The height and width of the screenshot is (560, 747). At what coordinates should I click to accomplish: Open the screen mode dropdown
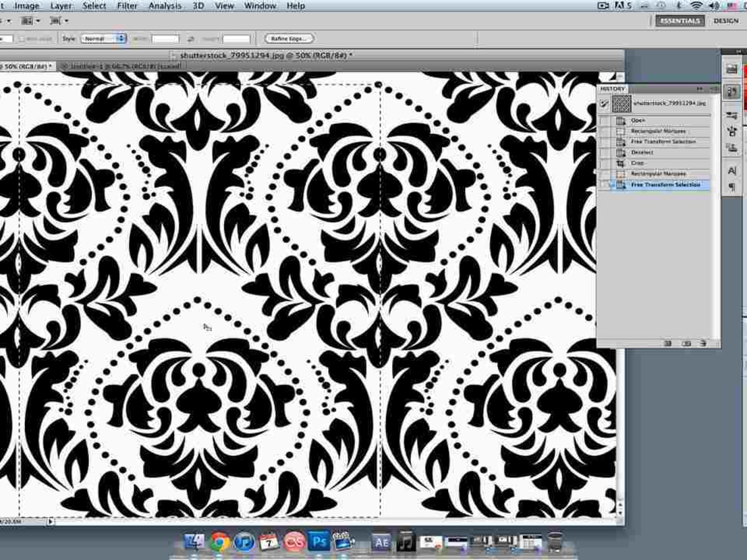tap(59, 21)
